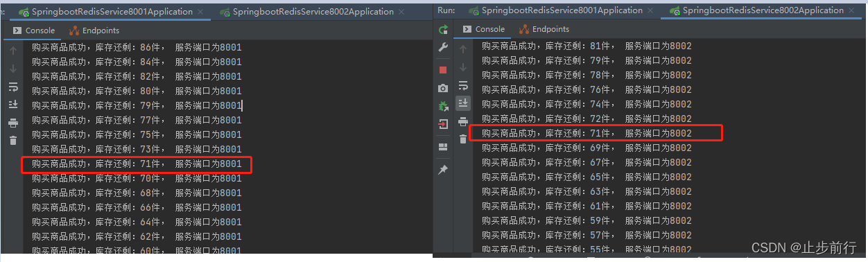Click log line '库存还剩: 66件' port 8001
This screenshot has width=868, height=262.
coord(137,207)
